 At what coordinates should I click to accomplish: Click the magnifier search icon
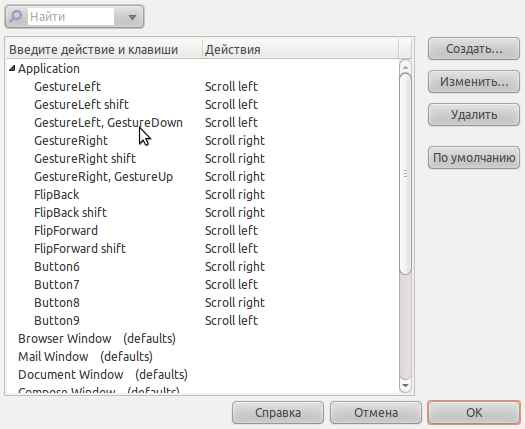point(15,16)
